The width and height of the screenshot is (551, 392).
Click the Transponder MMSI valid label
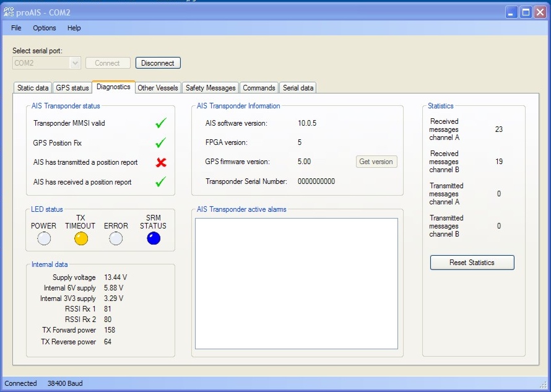[x=69, y=123]
